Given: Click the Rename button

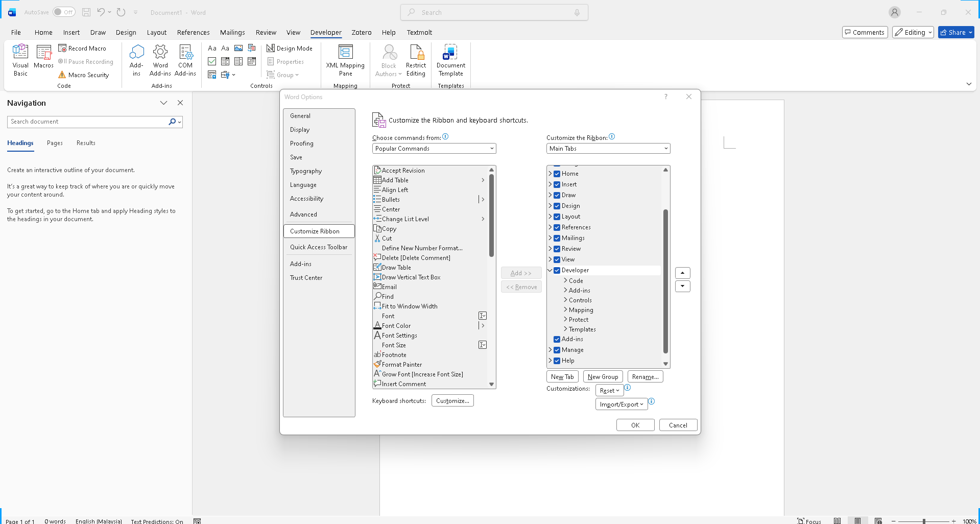Looking at the screenshot, I should (645, 376).
